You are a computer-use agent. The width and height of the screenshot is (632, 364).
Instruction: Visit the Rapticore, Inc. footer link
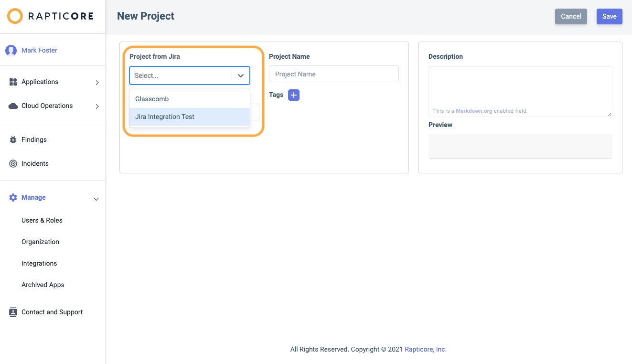tap(426, 349)
